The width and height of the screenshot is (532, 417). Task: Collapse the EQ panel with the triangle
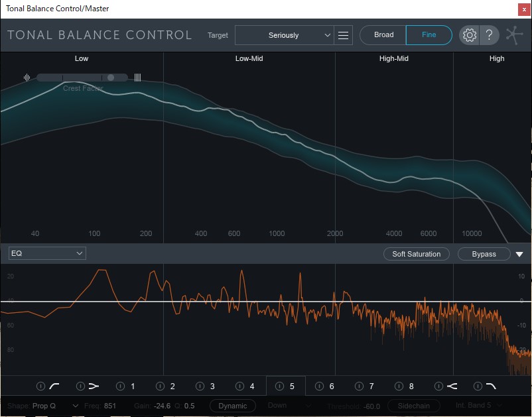(519, 254)
